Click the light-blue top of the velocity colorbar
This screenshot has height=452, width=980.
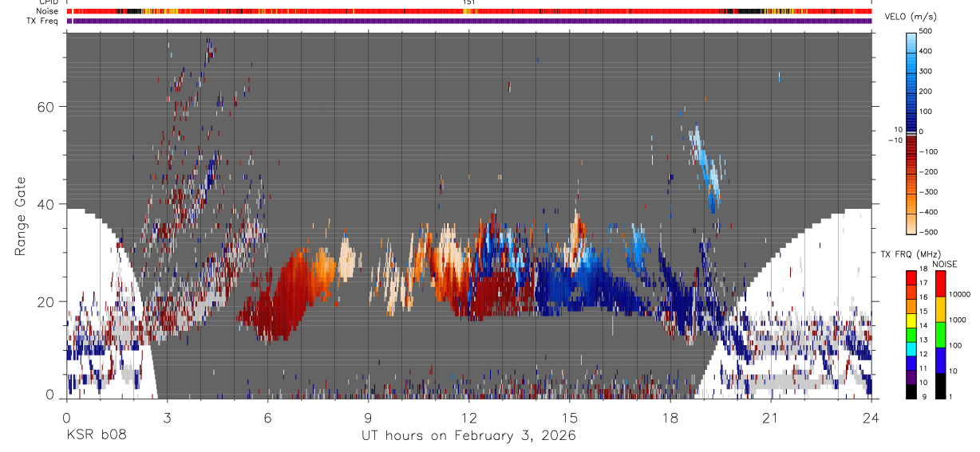[x=911, y=41]
